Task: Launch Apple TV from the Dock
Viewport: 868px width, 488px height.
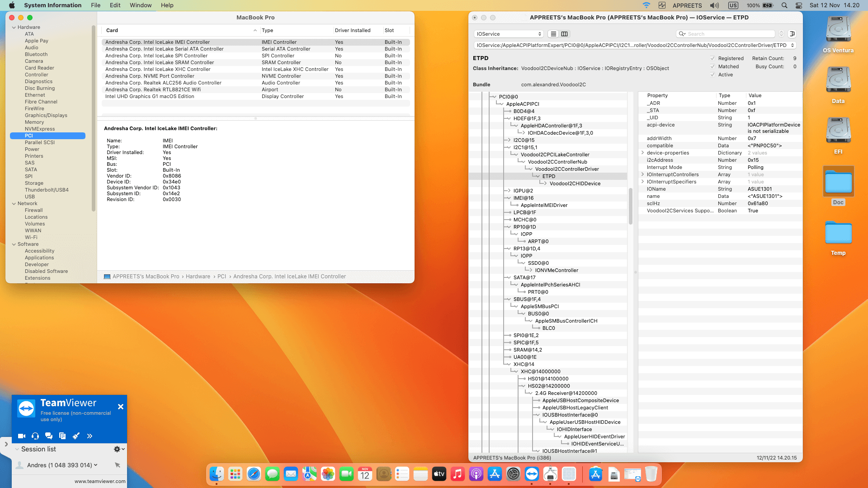Action: 439,474
